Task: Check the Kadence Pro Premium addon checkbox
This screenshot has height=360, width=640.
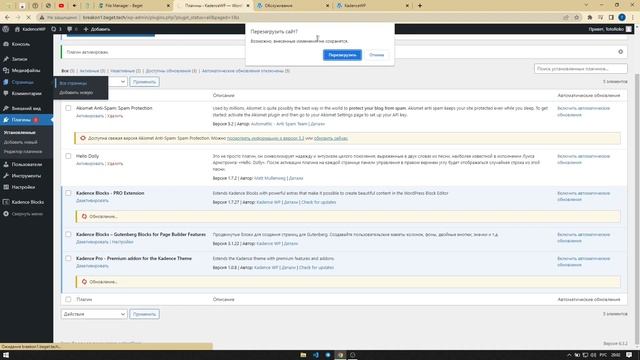Action: point(68,258)
